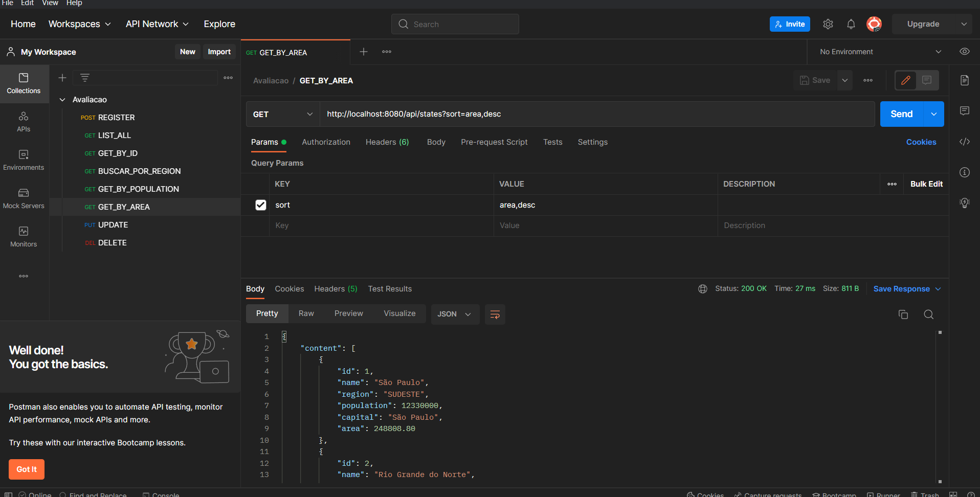Screen dimensions: 980x497
Task: Click the request URL input field
Action: (597, 114)
